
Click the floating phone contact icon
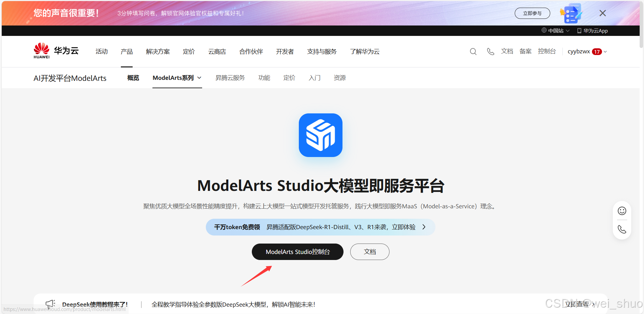[x=622, y=229]
